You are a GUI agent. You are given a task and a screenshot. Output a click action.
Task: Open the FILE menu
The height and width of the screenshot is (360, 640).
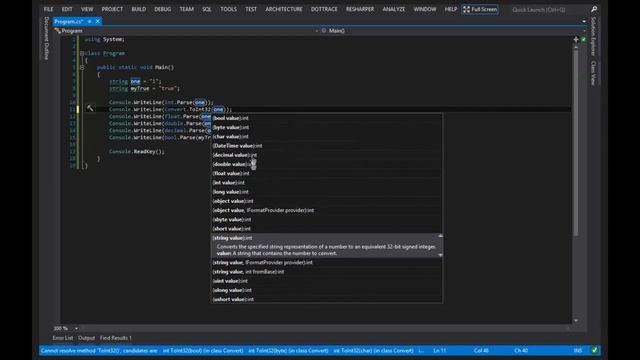48,9
